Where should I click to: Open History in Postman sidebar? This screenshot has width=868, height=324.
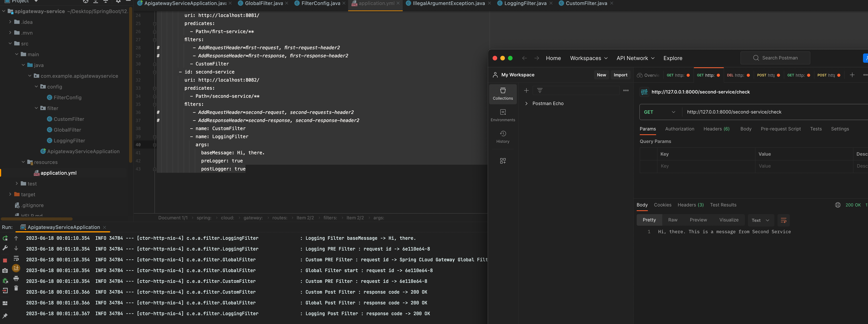coord(503,137)
